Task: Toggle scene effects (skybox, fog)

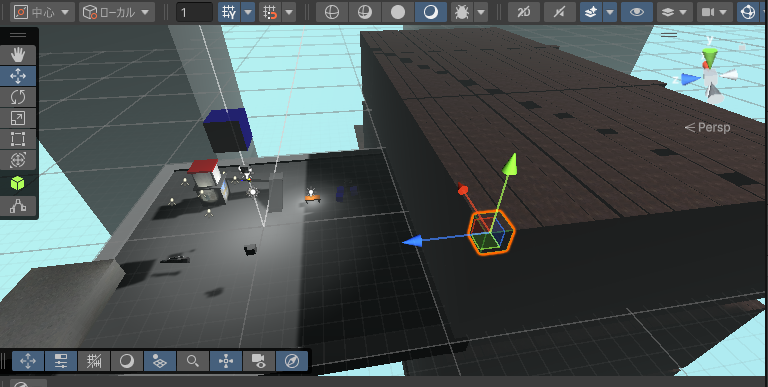Action: [x=592, y=12]
